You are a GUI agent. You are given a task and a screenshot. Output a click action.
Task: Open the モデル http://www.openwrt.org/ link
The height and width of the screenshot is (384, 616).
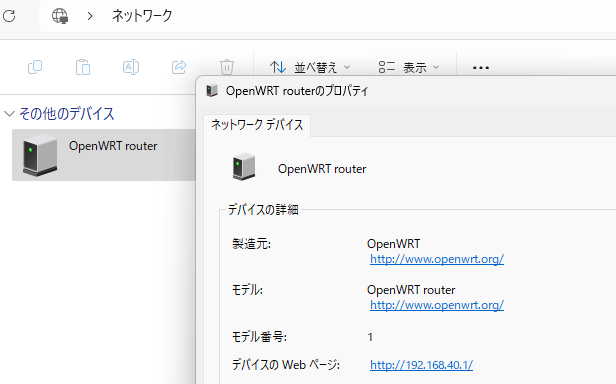click(x=437, y=305)
